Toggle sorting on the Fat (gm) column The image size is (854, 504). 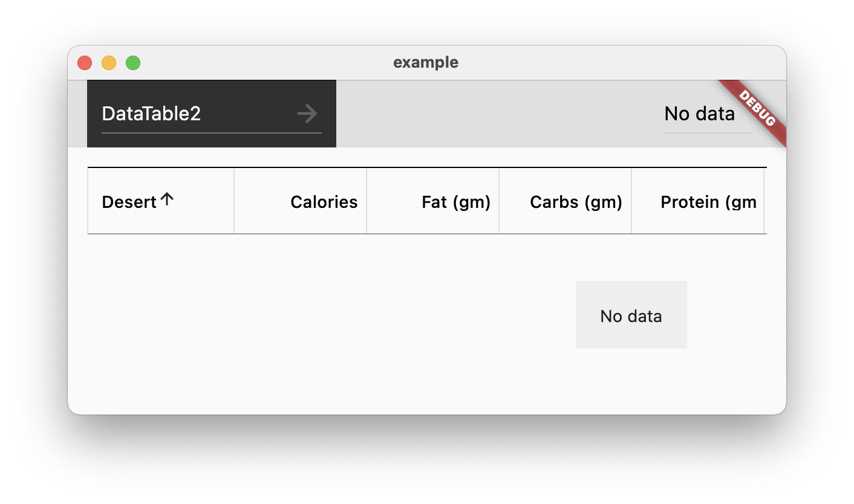tap(455, 201)
